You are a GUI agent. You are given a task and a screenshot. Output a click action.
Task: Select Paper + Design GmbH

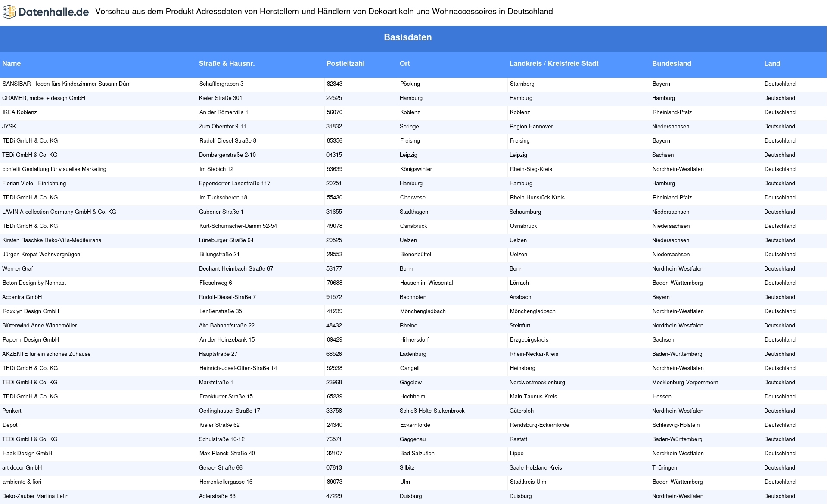tap(31, 339)
